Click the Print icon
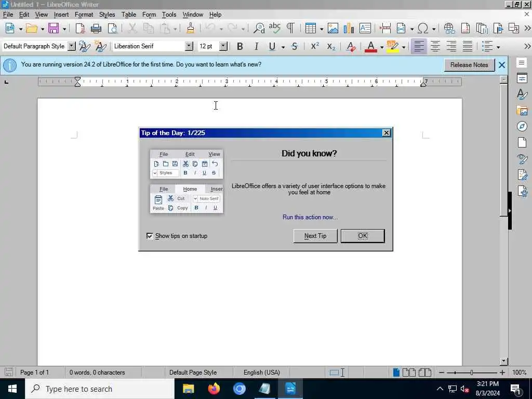Image resolution: width=532 pixels, height=399 pixels. coord(96,28)
